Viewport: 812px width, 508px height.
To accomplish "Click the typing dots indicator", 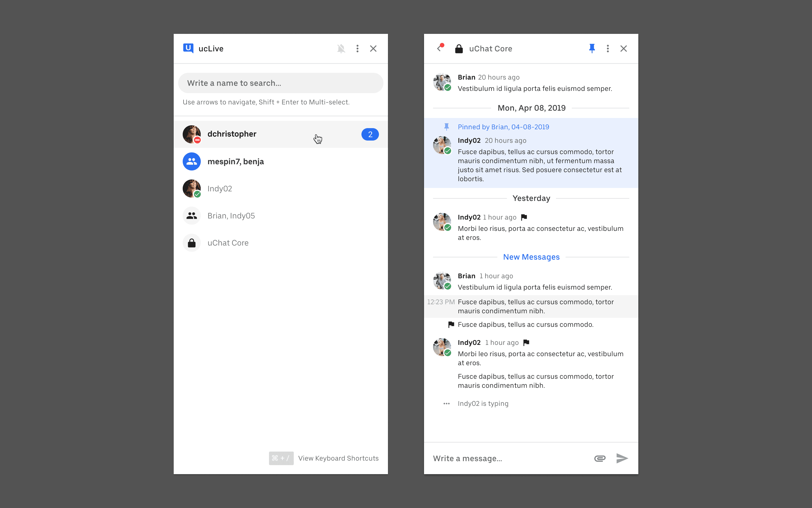I will tap(446, 404).
